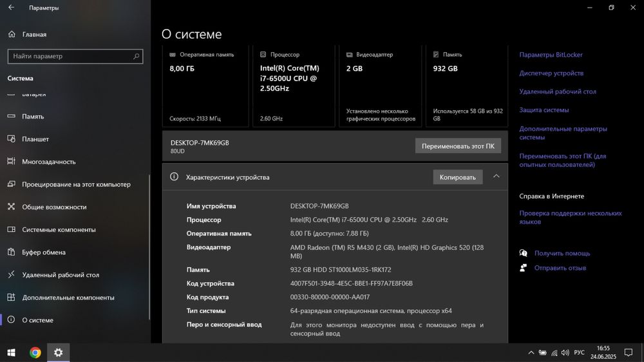Click device code value 4007F501-3948-4E5C-BBE1-FF97A7E8F06B
644x362 pixels.
coord(351,283)
